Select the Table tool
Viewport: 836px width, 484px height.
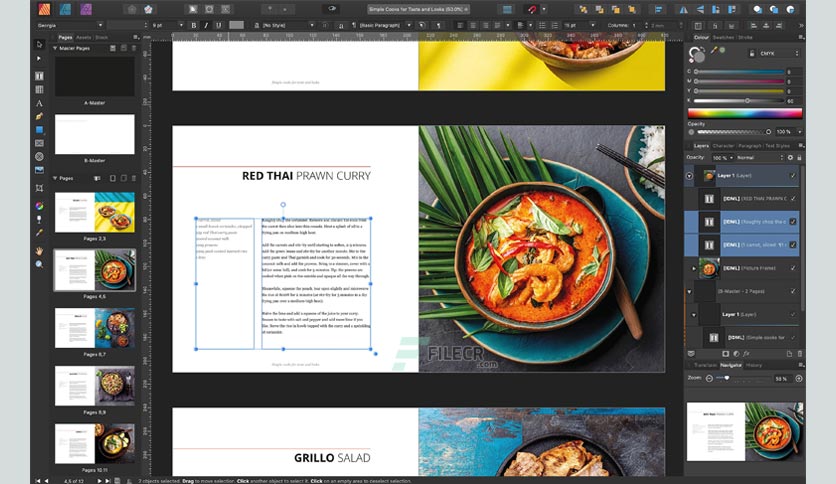(x=39, y=90)
